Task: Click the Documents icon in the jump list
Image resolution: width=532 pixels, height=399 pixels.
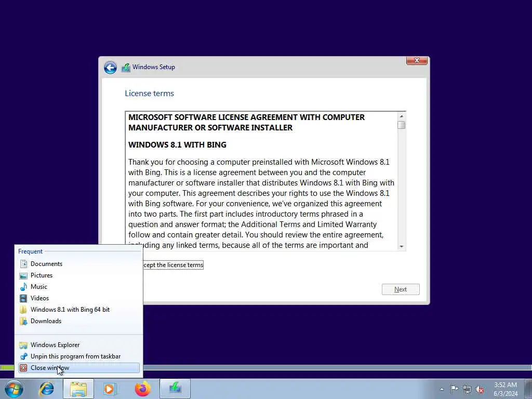Action: [x=23, y=263]
